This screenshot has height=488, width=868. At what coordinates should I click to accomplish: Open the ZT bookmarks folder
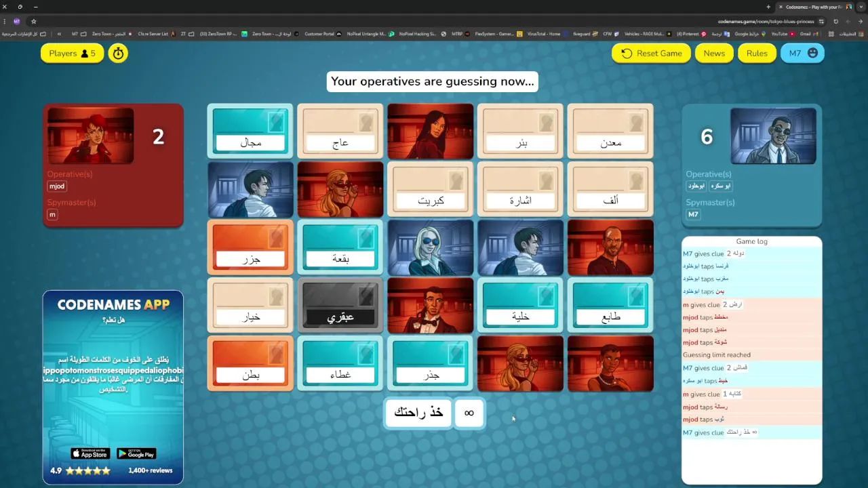click(187, 34)
